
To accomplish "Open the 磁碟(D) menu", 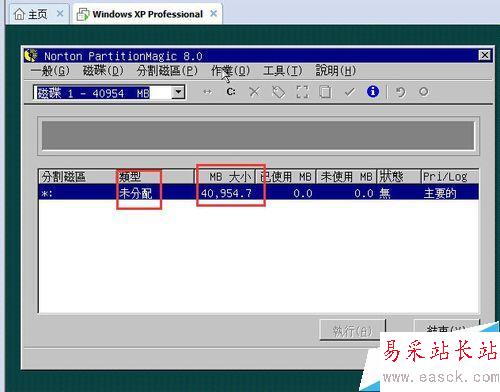I will coord(103,71).
